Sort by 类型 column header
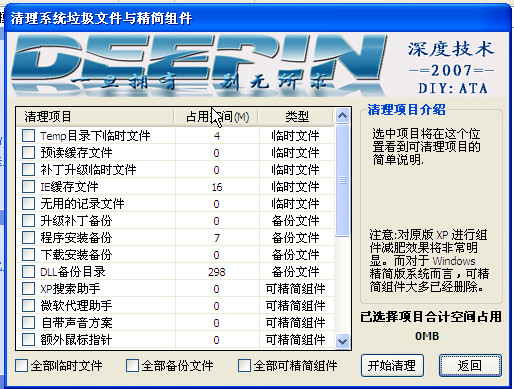 point(296,117)
